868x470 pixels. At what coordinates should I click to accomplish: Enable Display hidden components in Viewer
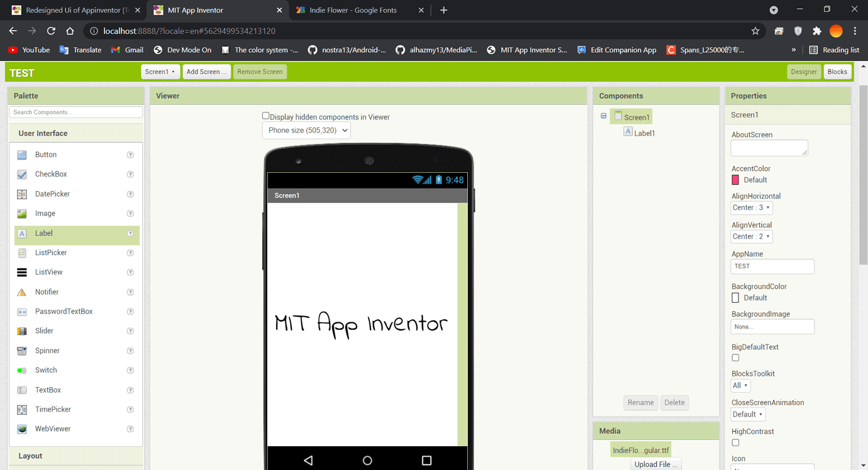pos(265,116)
